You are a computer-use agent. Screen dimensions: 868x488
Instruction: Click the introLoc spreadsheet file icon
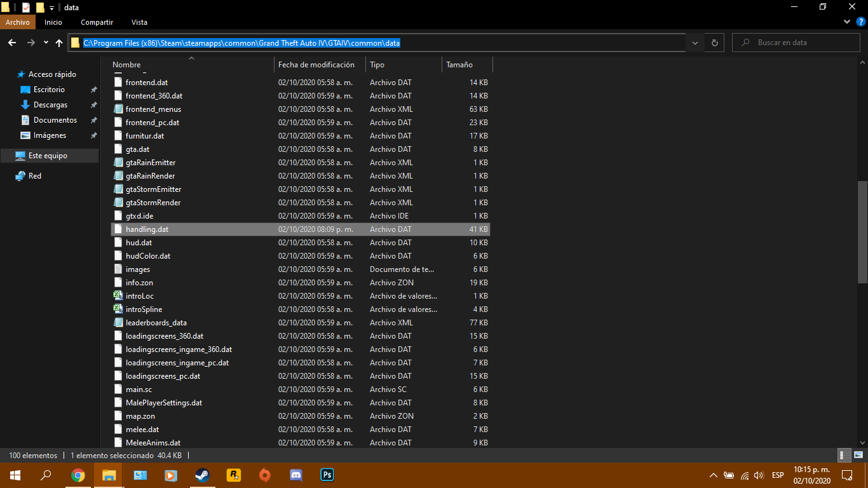point(118,296)
